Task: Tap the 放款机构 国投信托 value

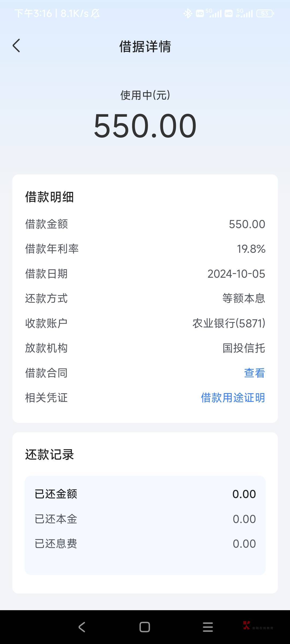Action: click(244, 348)
